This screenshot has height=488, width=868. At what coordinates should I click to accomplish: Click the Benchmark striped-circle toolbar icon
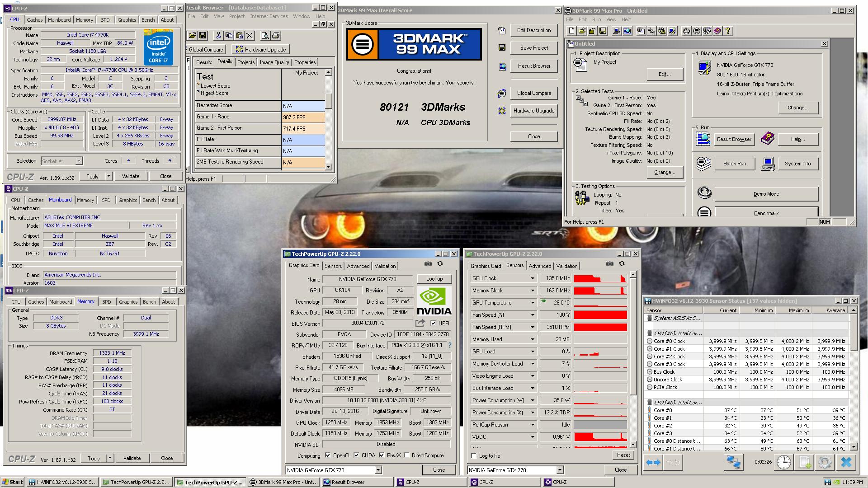click(x=697, y=31)
